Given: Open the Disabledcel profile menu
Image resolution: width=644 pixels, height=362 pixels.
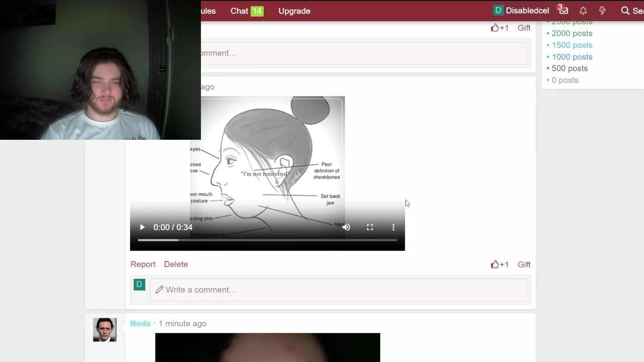Looking at the screenshot, I should [x=521, y=11].
